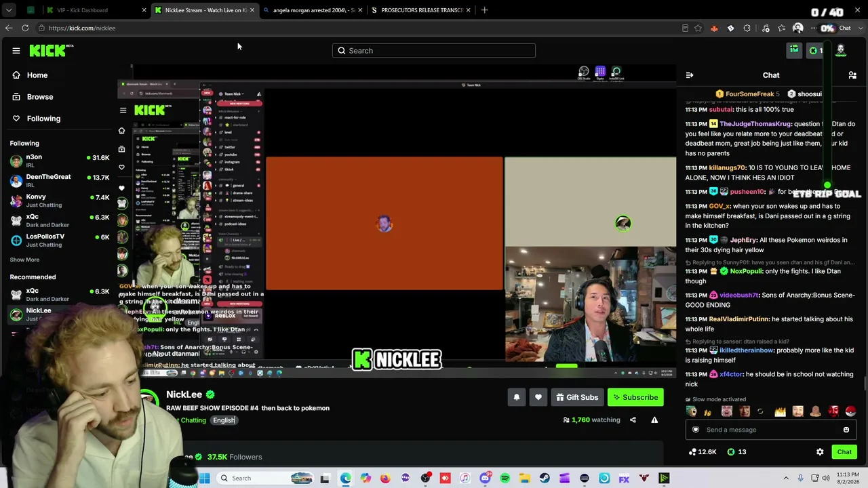
Task: Switch to PROSECUTORS RELEASE TRANSCRIPT tab
Action: coord(422,10)
